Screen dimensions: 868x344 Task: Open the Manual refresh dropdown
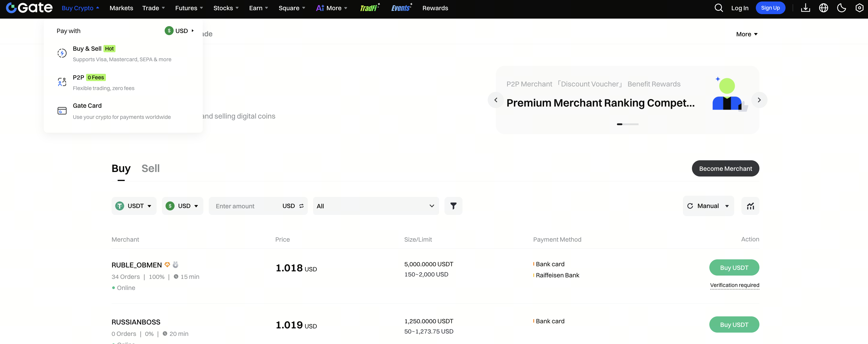click(x=708, y=206)
